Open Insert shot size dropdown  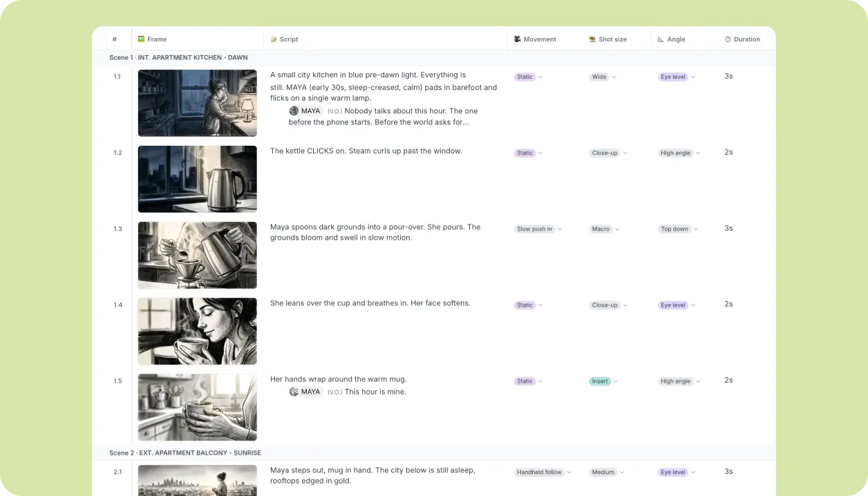pyautogui.click(x=603, y=381)
